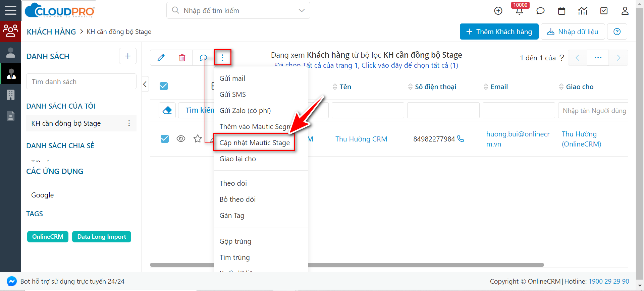This screenshot has width=644, height=291.
Task: Open quick create plus circle icon
Action: [498, 11]
